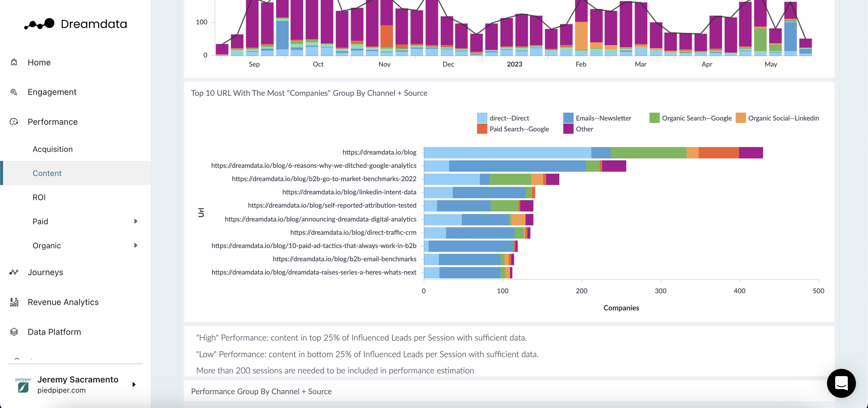Click the Performance gauge icon

pos(14,122)
